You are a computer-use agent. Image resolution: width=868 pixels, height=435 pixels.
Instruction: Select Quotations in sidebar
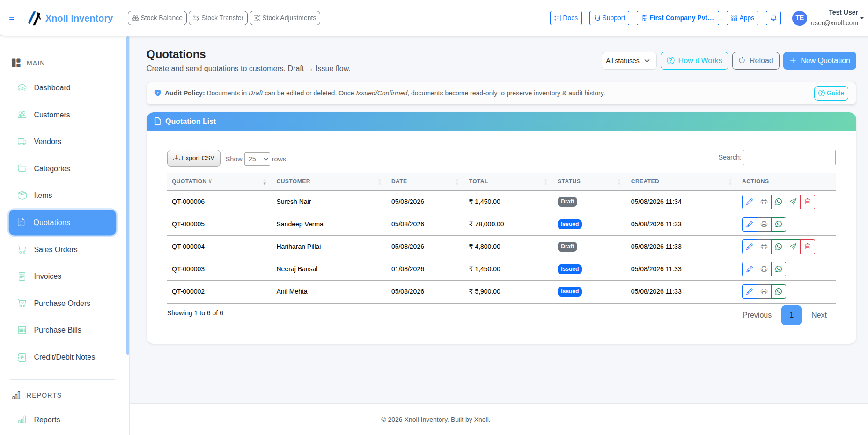click(62, 223)
